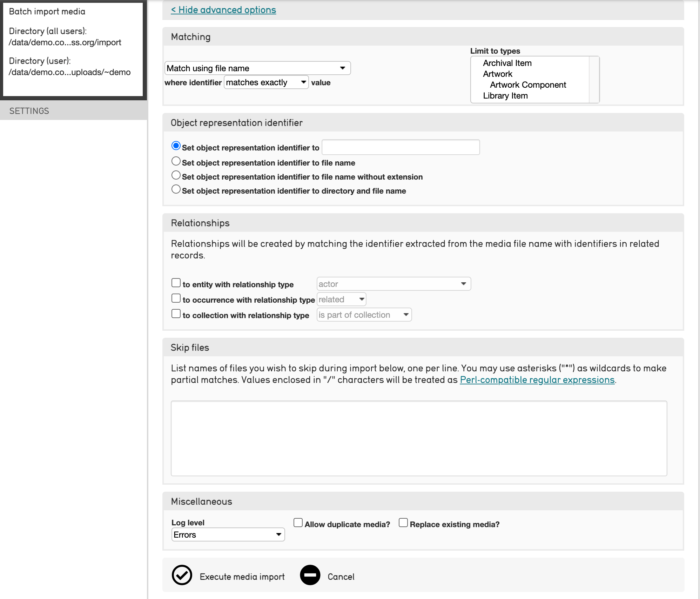Select Artwork Component in types list

(x=528, y=85)
